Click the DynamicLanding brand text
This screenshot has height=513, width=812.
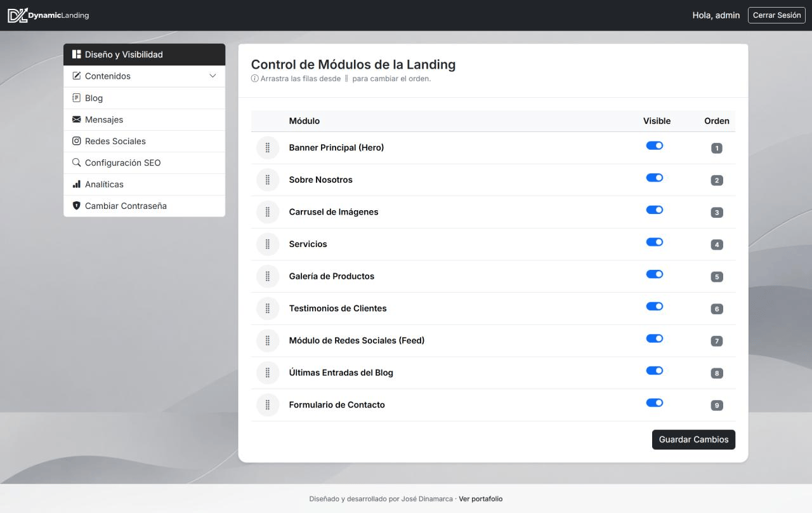click(x=58, y=15)
